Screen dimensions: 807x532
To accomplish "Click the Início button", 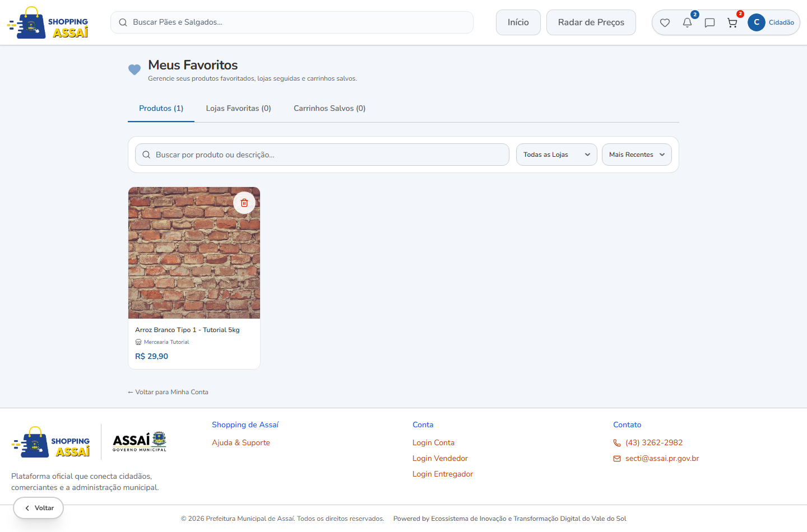I will click(518, 22).
